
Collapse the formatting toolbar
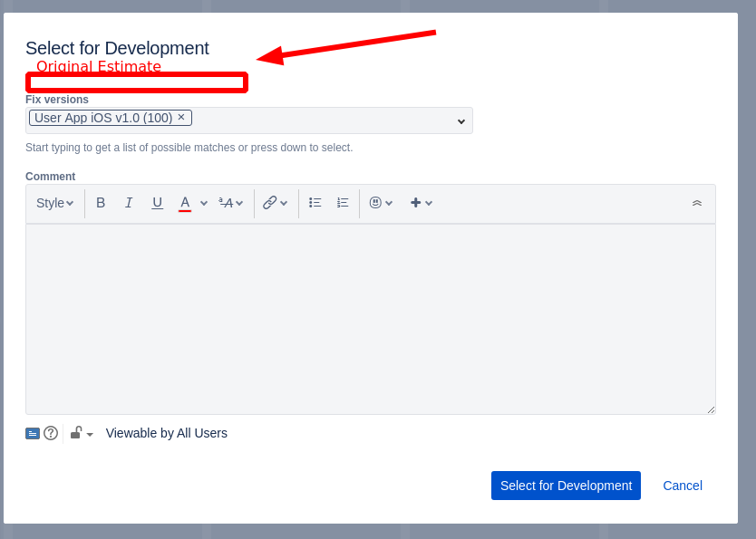pyautogui.click(x=697, y=202)
